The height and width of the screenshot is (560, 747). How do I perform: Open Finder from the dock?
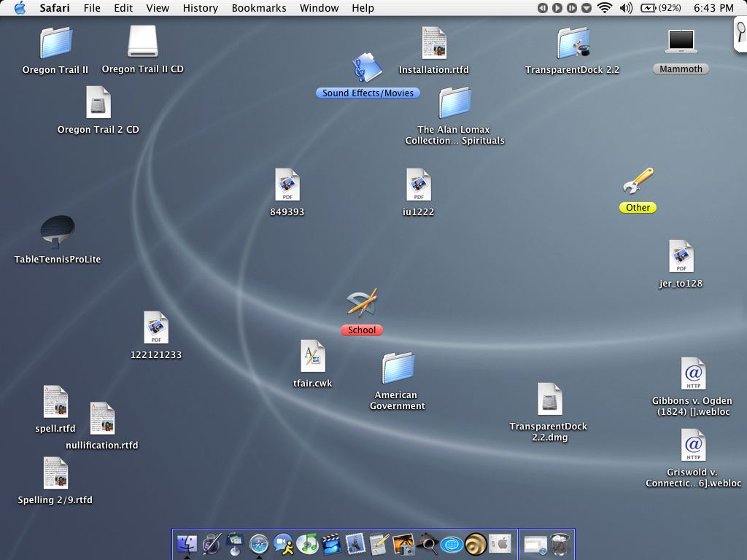pos(187,543)
